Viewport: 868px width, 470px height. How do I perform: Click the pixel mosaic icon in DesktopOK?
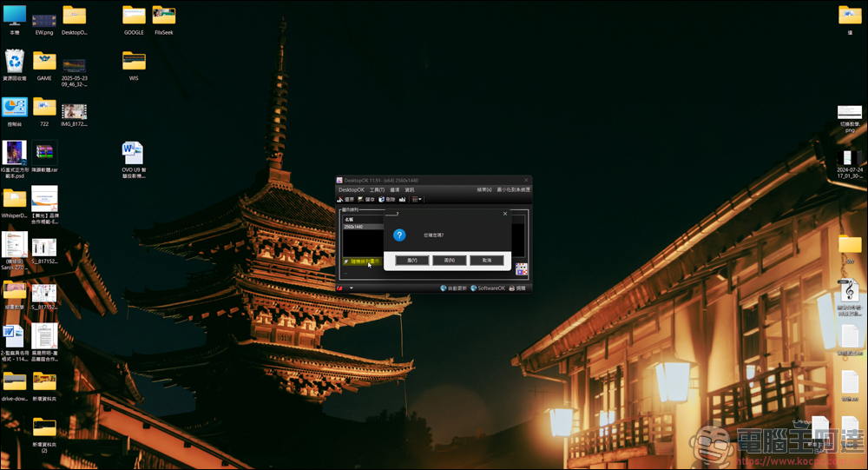point(522,269)
